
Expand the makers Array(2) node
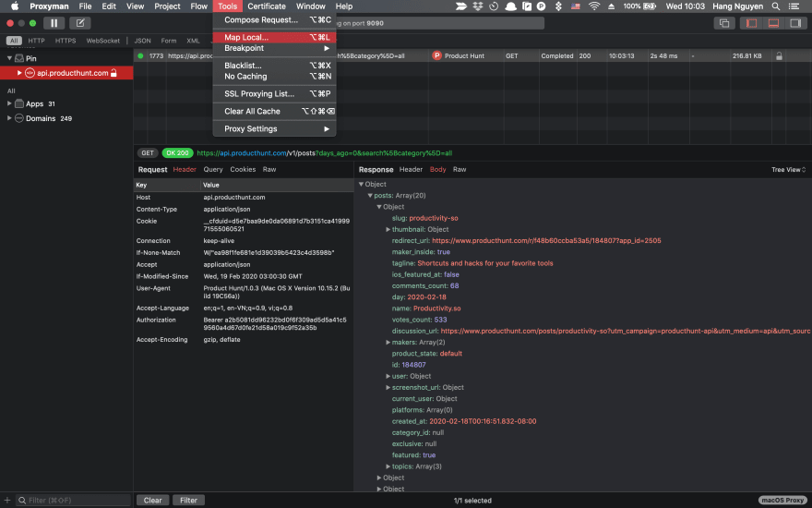388,342
